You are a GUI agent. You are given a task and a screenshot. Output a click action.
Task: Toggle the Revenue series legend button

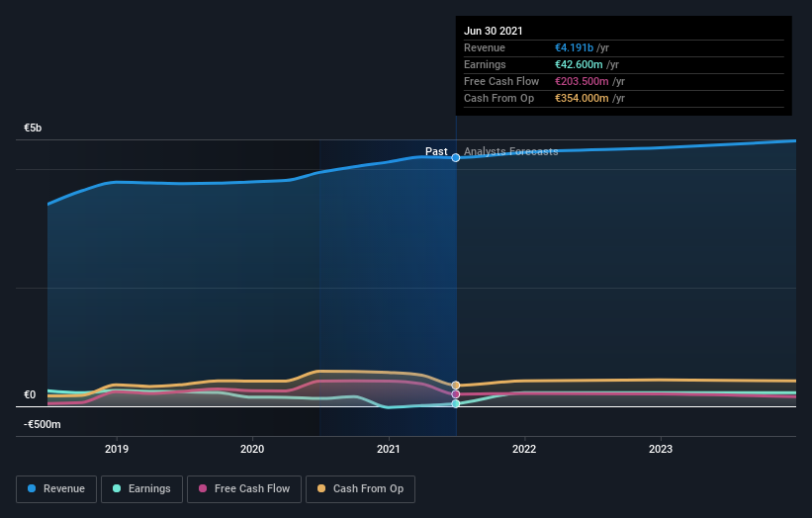click(x=56, y=489)
